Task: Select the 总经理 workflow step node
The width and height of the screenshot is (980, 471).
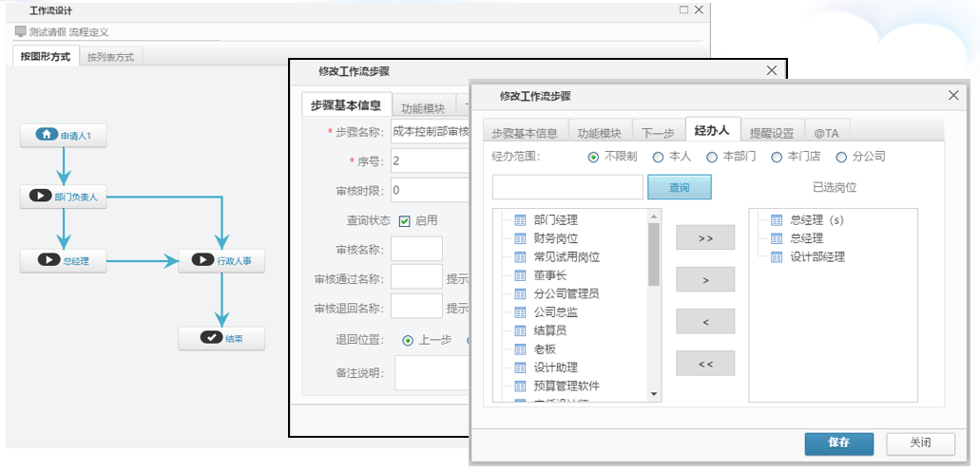Action: click(64, 260)
